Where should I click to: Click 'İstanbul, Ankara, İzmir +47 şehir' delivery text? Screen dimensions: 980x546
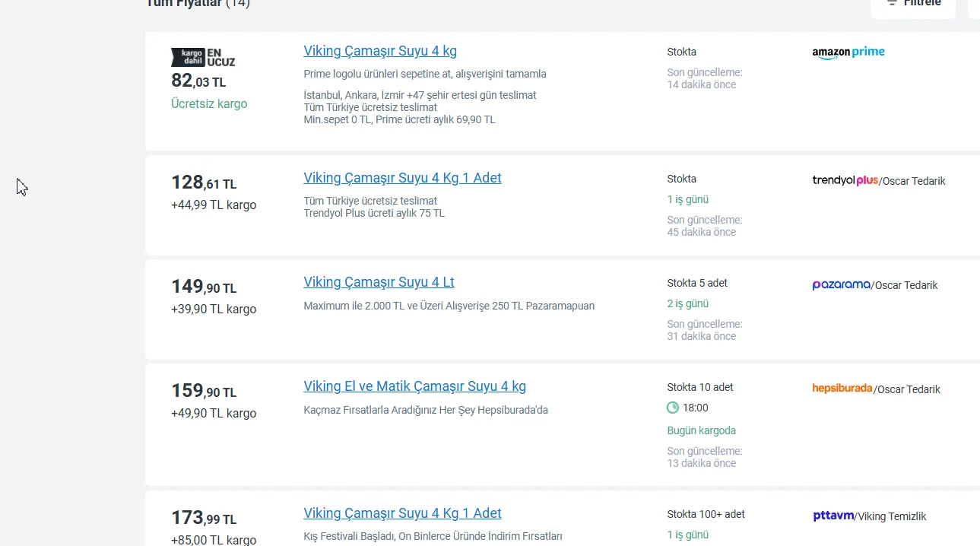point(420,95)
